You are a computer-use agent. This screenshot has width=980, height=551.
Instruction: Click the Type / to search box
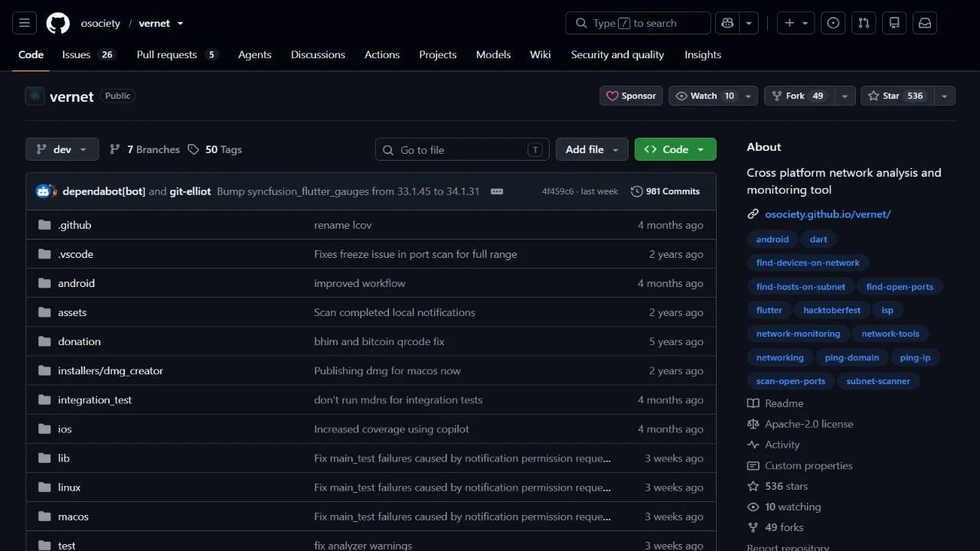[x=639, y=23]
